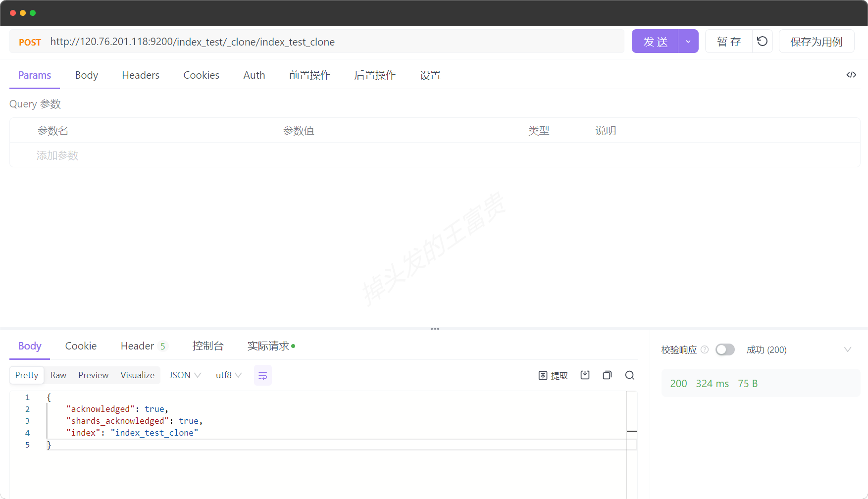Open the 前置操作 tab
Viewport: 868px width, 499px height.
[310, 75]
